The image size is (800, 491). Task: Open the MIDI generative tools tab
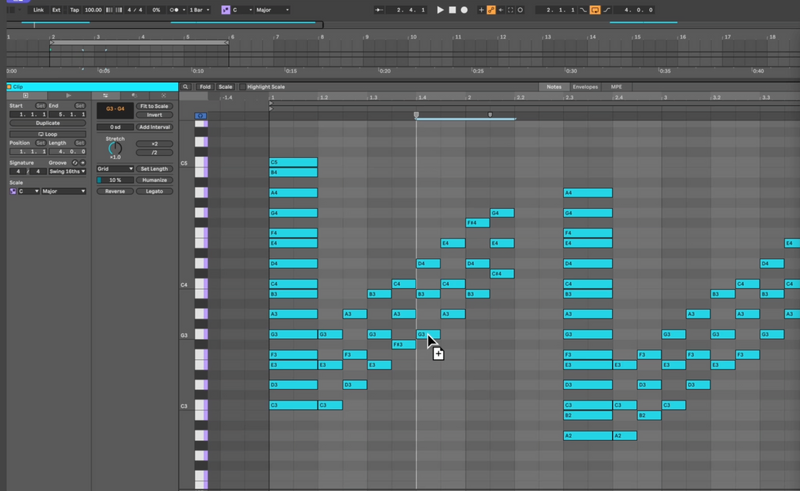[163, 95]
